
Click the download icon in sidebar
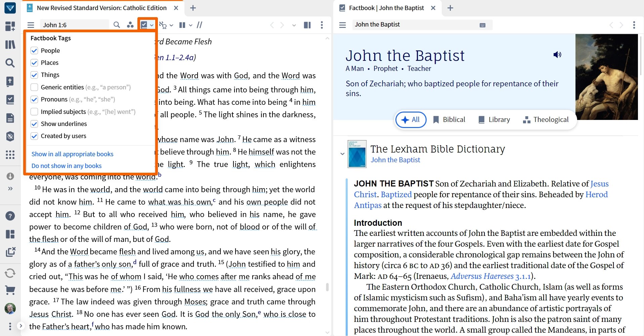(x=10, y=176)
